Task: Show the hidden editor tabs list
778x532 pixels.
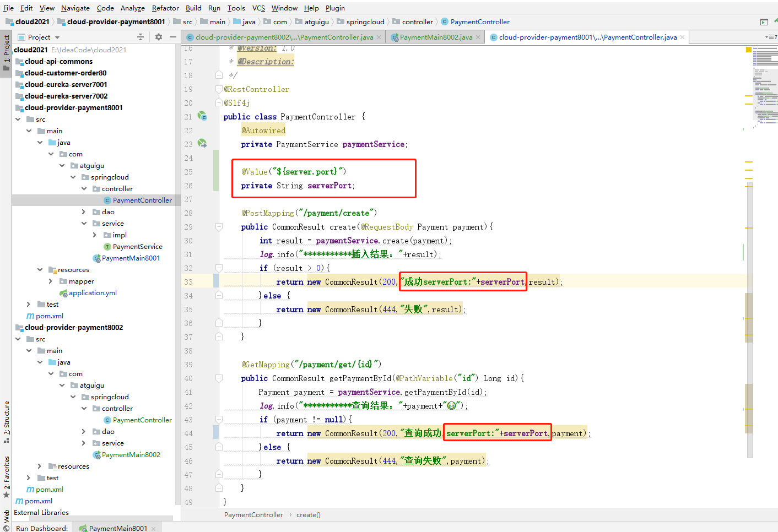Action: pos(770,37)
